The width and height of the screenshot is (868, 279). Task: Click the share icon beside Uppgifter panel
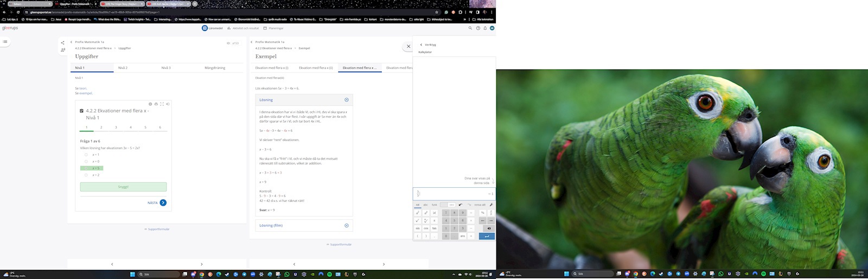click(x=62, y=42)
